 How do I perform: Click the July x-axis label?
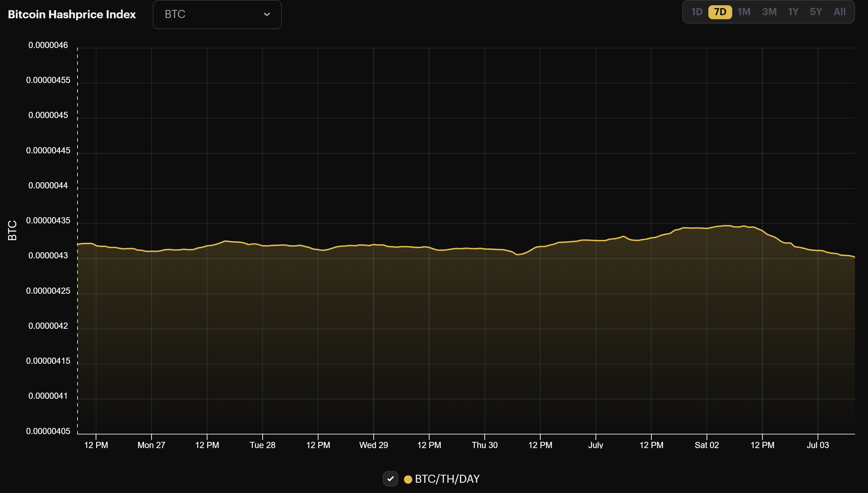[596, 445]
